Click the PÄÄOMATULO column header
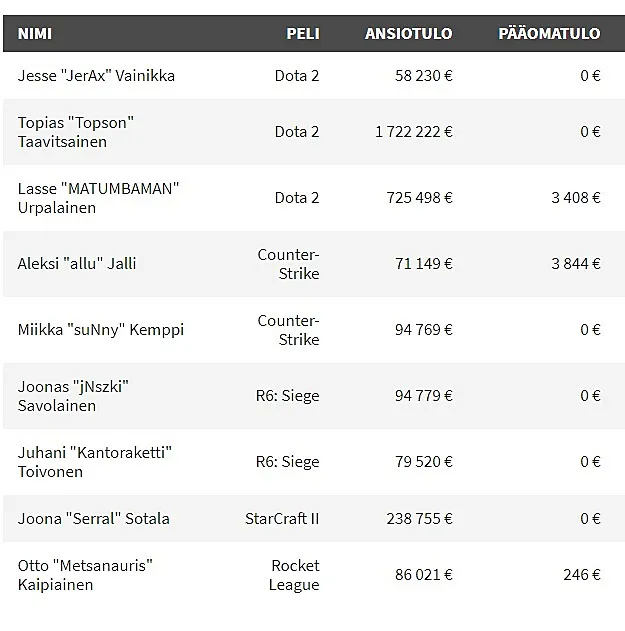Viewport: 625px width, 631px height. [549, 33]
